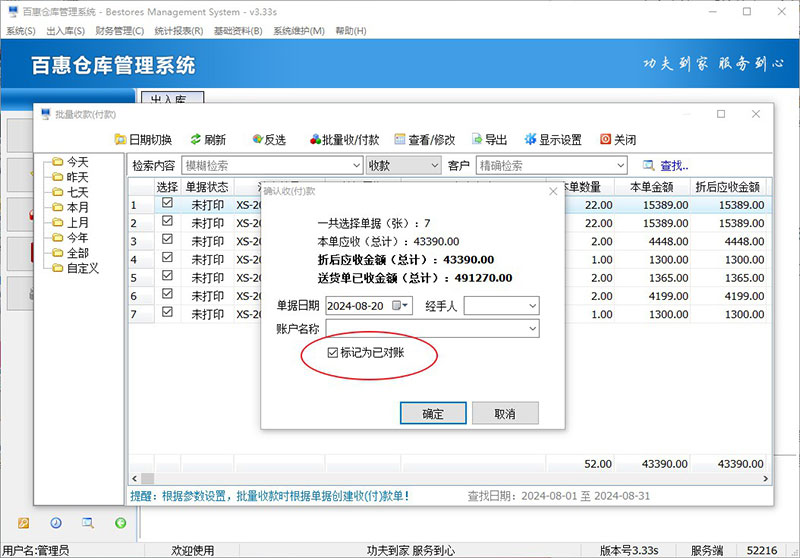Click the 出入库 tab behind the window
The height and width of the screenshot is (558, 800).
point(172,98)
